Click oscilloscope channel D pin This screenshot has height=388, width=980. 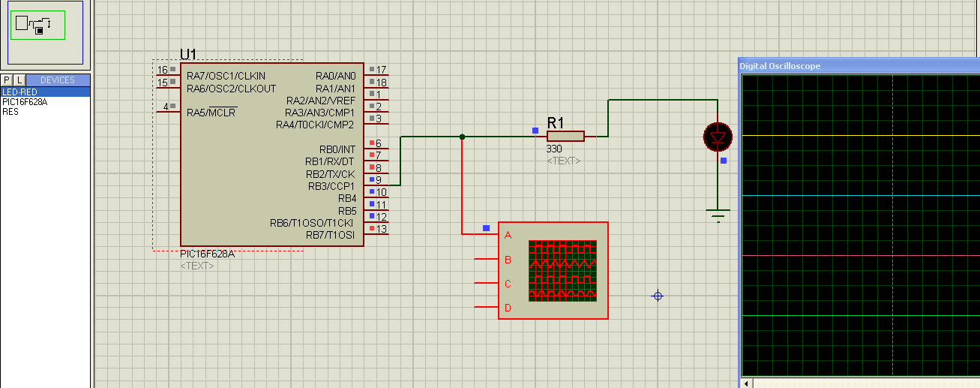[x=487, y=307]
